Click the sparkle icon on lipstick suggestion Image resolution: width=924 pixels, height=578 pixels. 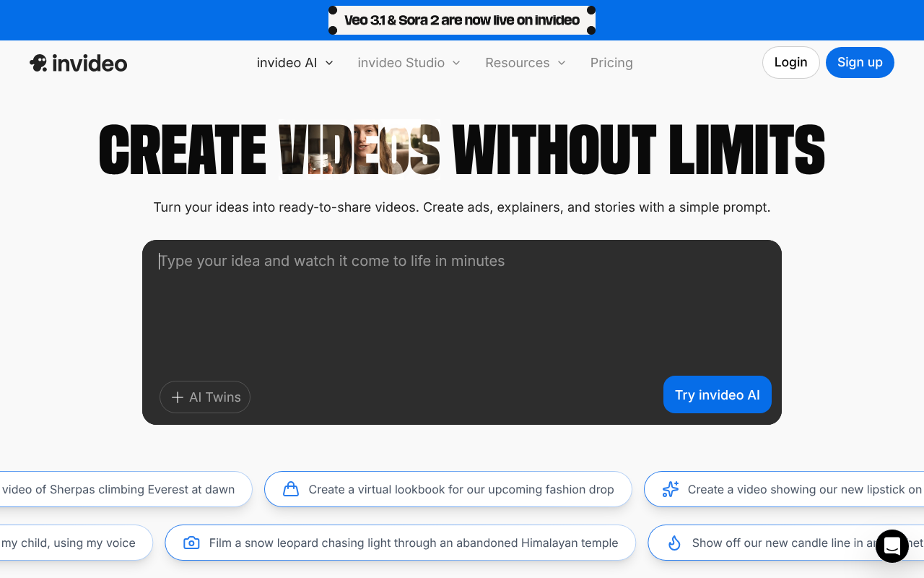[x=671, y=489]
